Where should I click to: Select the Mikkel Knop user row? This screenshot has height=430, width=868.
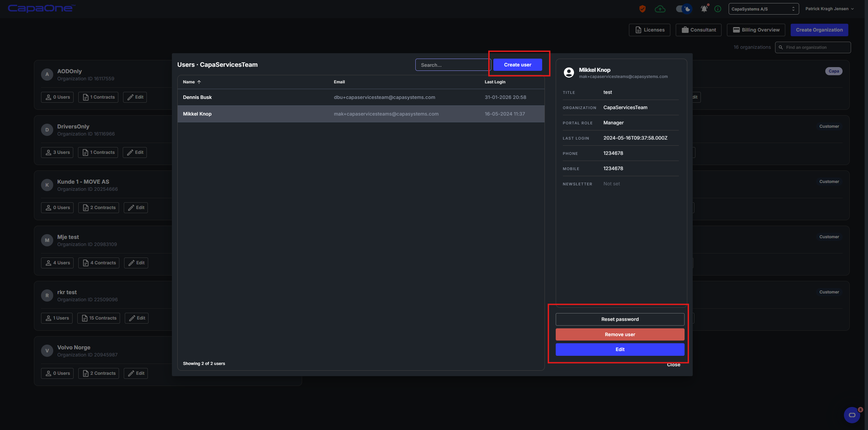(361, 114)
